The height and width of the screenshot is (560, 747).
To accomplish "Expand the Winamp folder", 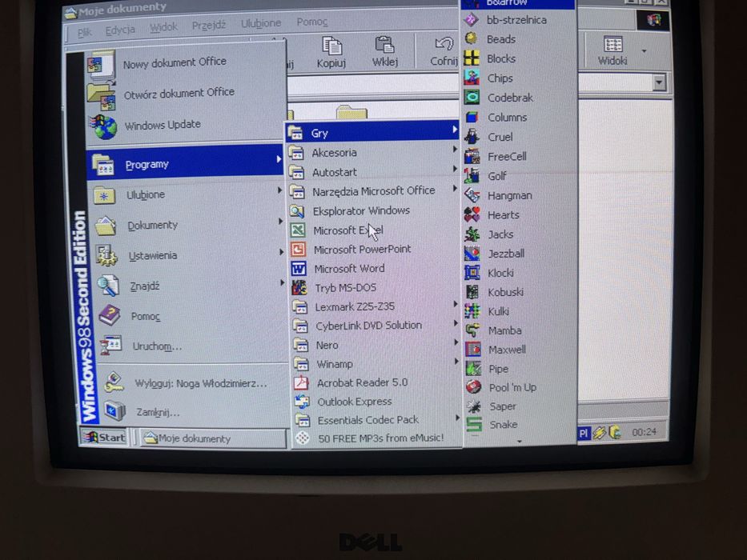I will [x=375, y=364].
